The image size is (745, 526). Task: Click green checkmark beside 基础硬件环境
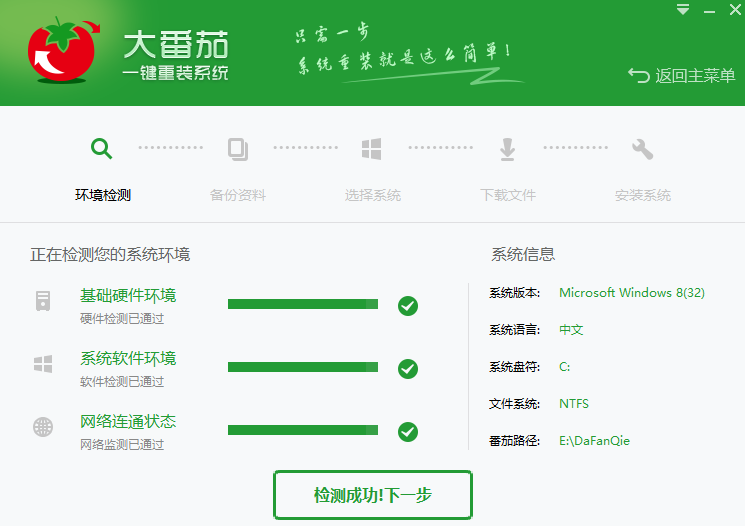coord(407,306)
